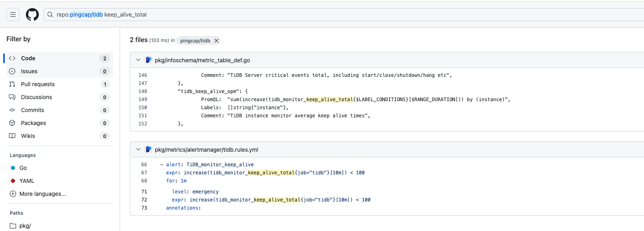Go to GitHub homepage via Octocat logo
This screenshot has width=644, height=231.
[32, 15]
